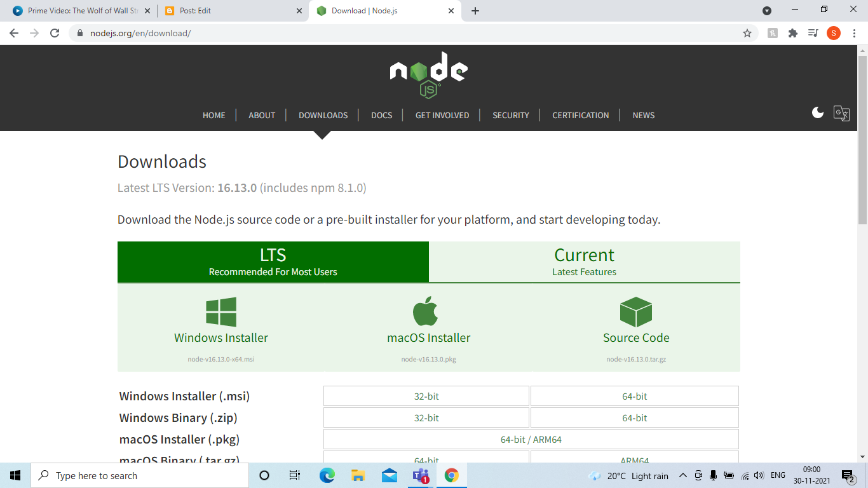Select the Current Latest Features tab
This screenshot has height=488, width=868.
585,262
